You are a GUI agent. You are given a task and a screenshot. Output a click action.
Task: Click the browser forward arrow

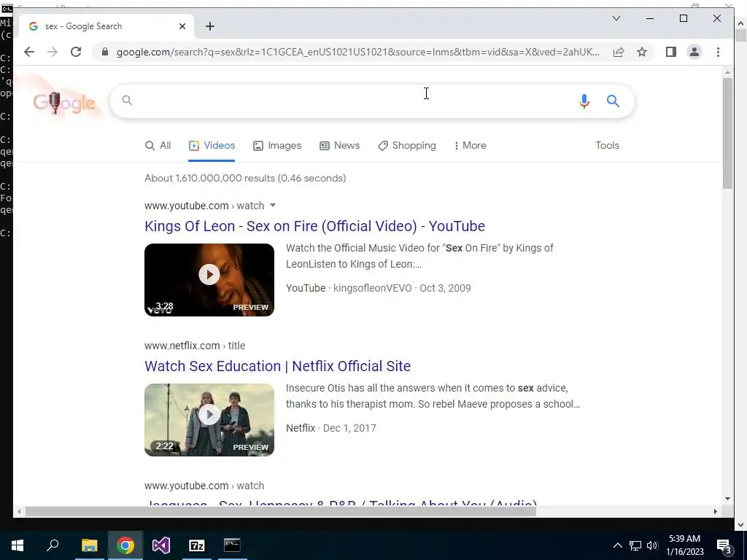click(53, 52)
